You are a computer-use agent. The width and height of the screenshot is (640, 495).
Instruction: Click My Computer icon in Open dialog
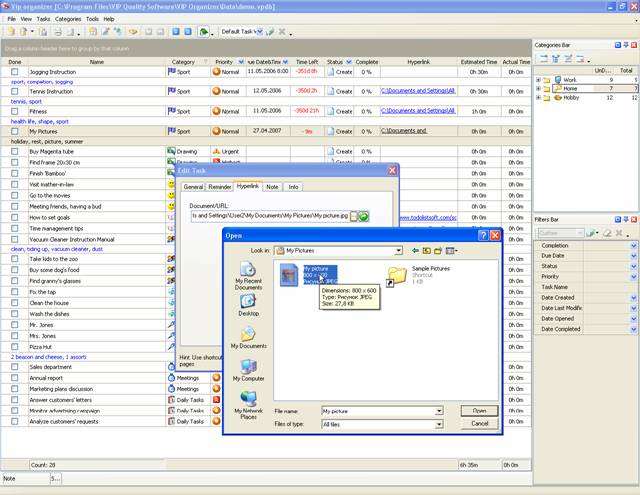pos(249,366)
